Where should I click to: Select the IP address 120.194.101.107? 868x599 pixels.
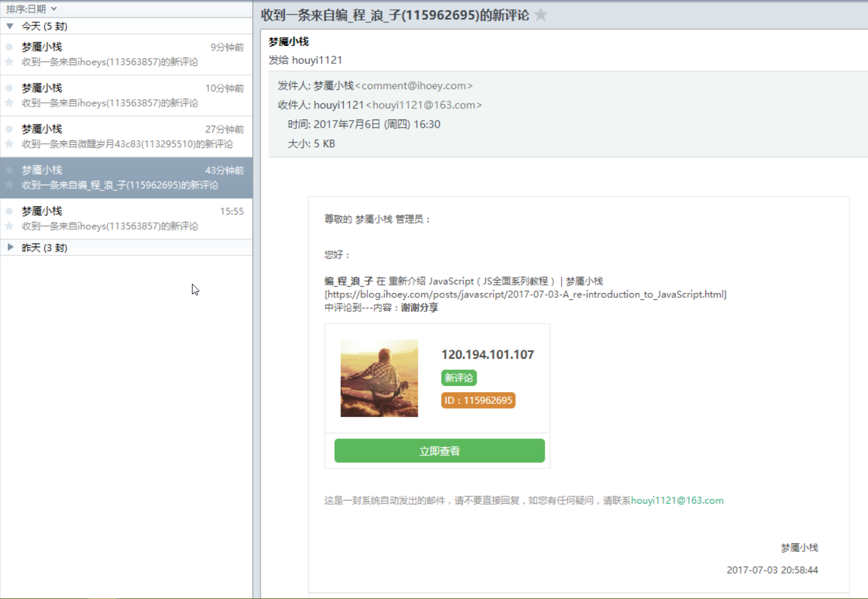point(488,354)
